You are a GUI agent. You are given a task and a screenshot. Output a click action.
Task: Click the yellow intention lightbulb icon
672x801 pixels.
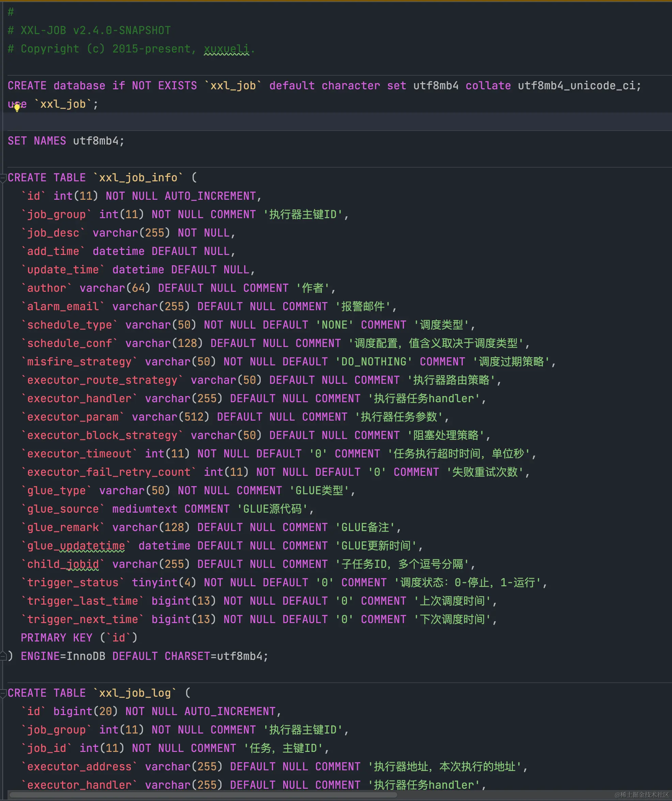[17, 108]
